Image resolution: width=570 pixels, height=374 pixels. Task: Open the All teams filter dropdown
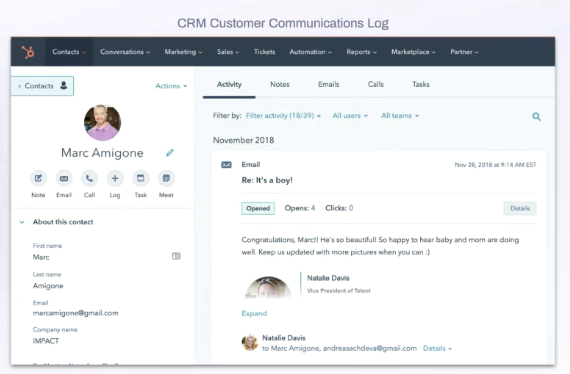tap(400, 116)
